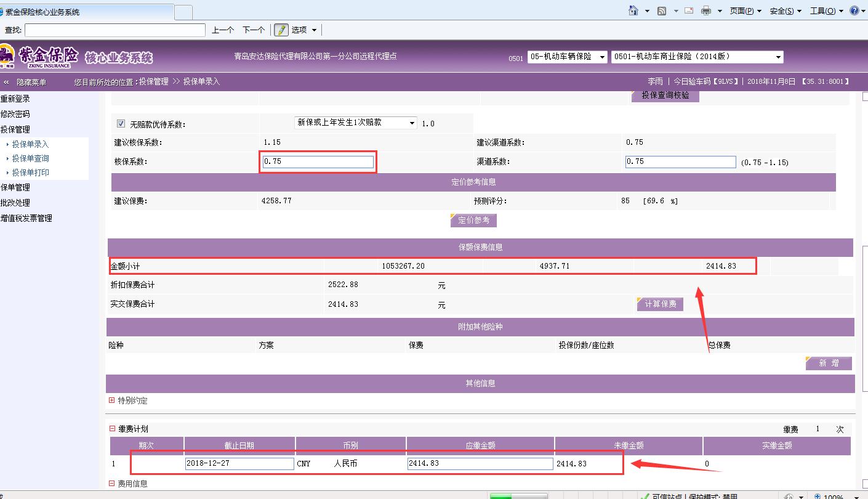Click the Print icon in toolbar

[x=706, y=11]
